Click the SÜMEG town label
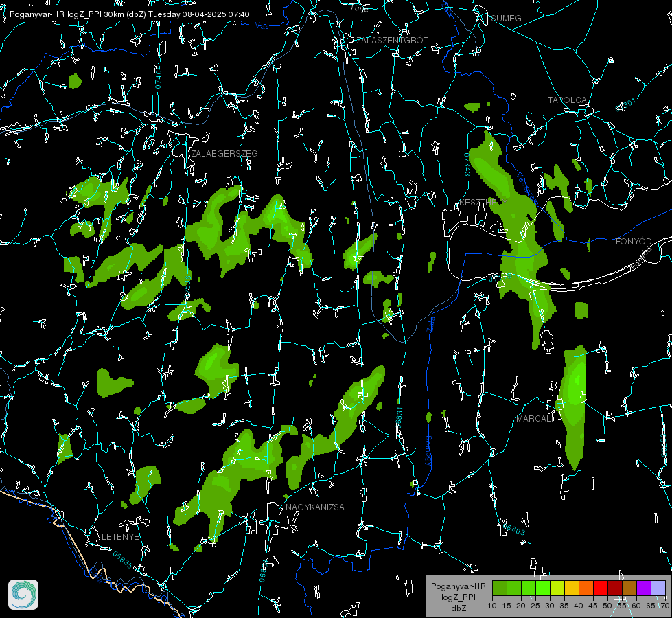 coord(506,19)
